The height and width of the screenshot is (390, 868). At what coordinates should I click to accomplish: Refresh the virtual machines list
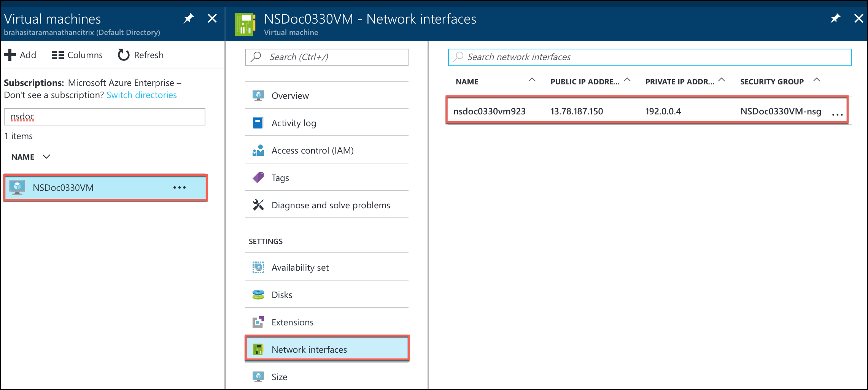141,55
